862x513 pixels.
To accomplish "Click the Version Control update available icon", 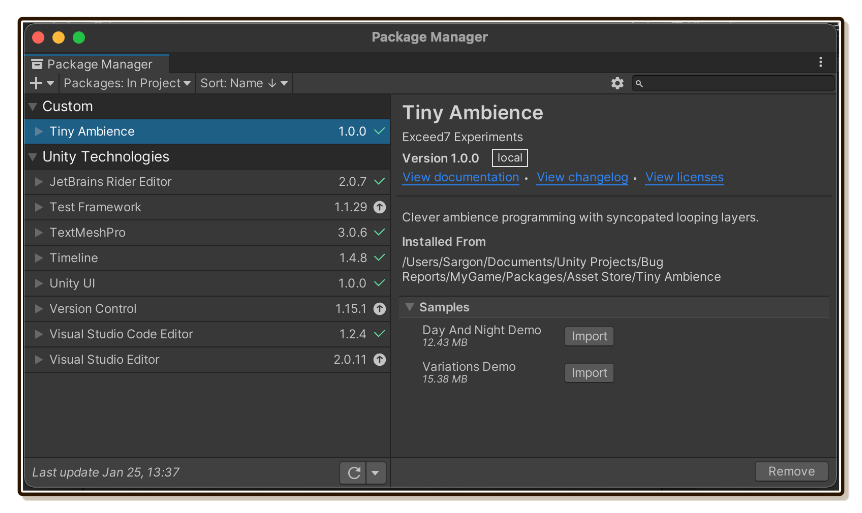I will coord(380,308).
